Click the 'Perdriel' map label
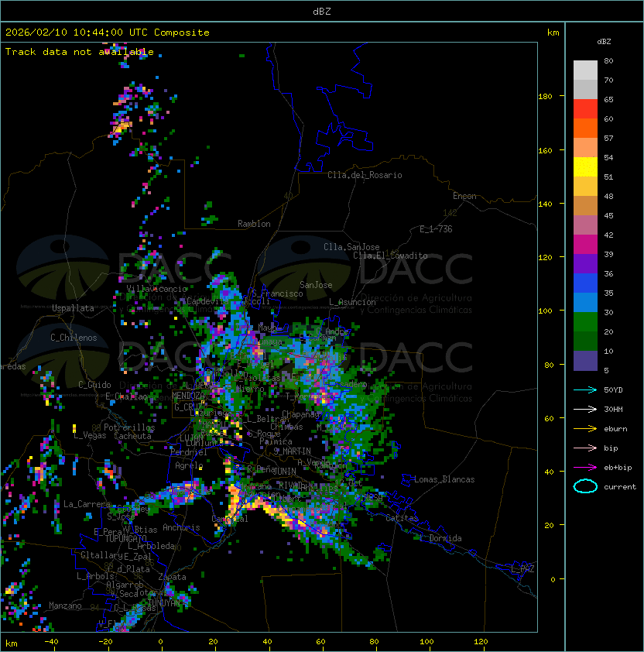 [189, 452]
